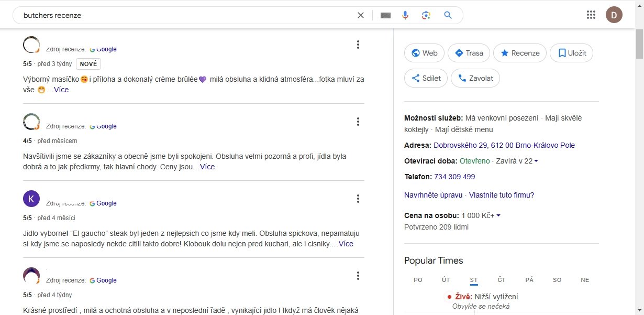This screenshot has width=644, height=315.
Task: Switch Popular Times to PÁ
Action: point(529,279)
